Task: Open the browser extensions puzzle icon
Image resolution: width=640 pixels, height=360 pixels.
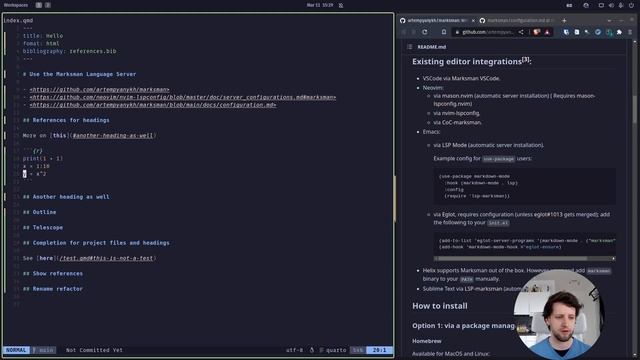Action: pos(619,32)
